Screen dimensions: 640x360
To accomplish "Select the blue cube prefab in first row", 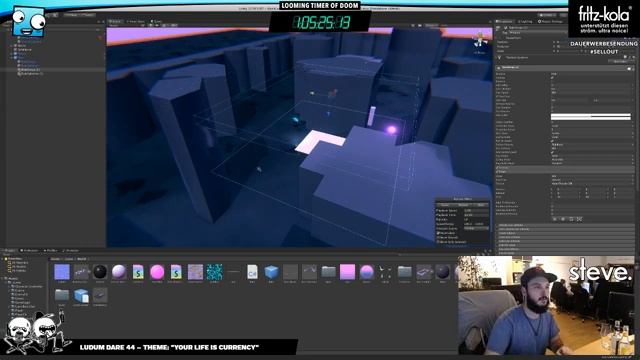I will click(x=271, y=272).
